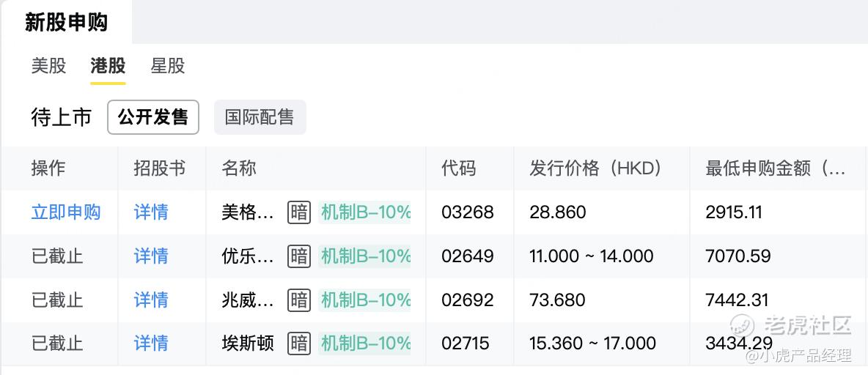
Task: Open 详情 prospectus link for 埃斯顿
Action: [x=151, y=343]
